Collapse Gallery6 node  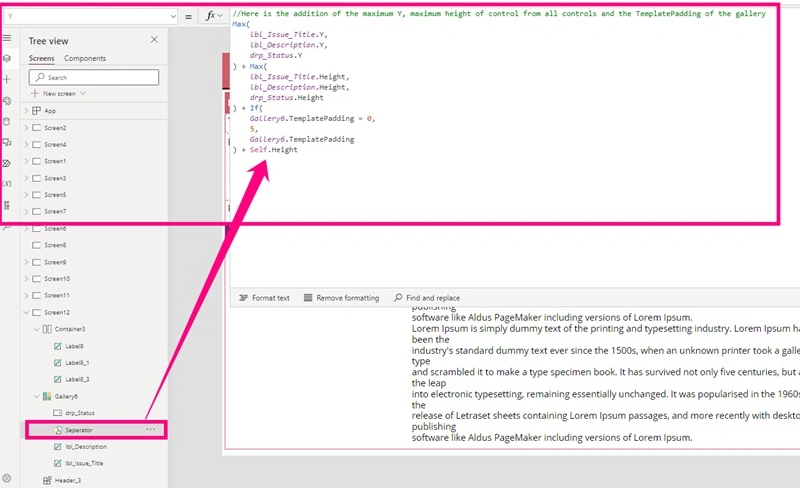pos(36,396)
